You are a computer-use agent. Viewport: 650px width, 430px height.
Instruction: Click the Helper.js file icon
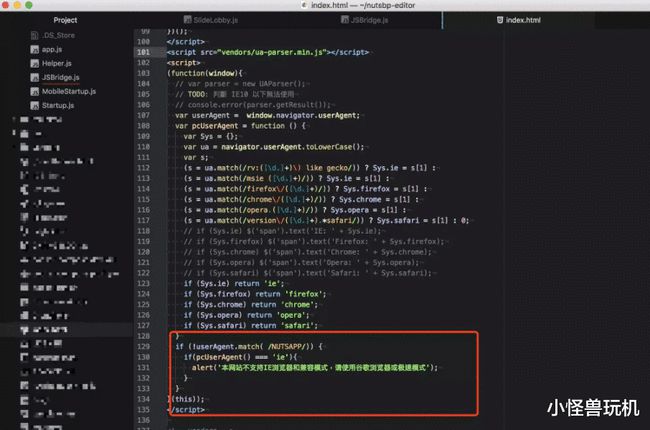click(35, 63)
